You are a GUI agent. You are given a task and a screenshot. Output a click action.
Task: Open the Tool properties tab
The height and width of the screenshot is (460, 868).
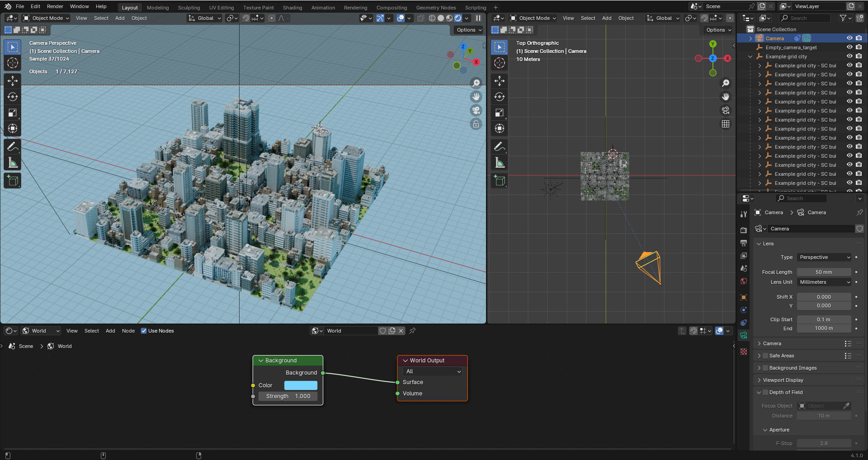pos(744,214)
